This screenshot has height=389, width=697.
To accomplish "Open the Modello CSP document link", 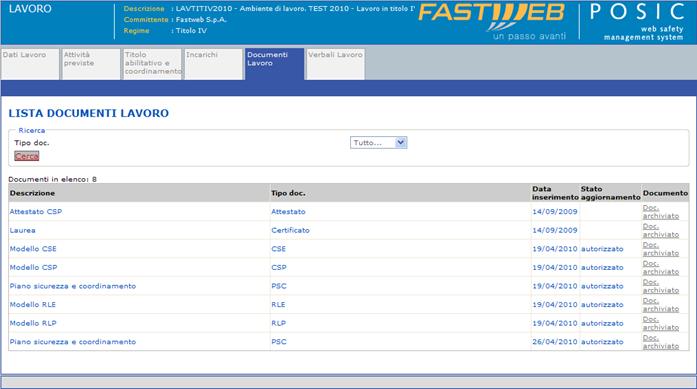I will pyautogui.click(x=33, y=268).
